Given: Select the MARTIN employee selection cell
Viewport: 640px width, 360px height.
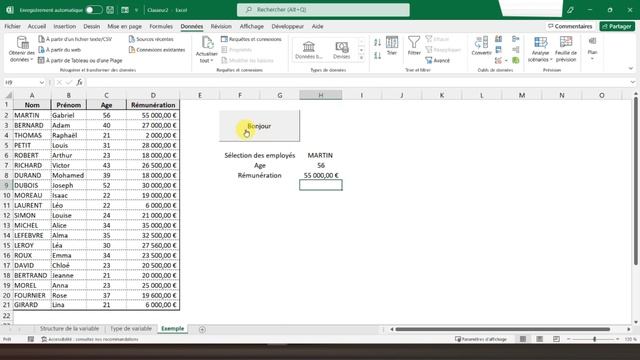Looking at the screenshot, I should (320, 155).
